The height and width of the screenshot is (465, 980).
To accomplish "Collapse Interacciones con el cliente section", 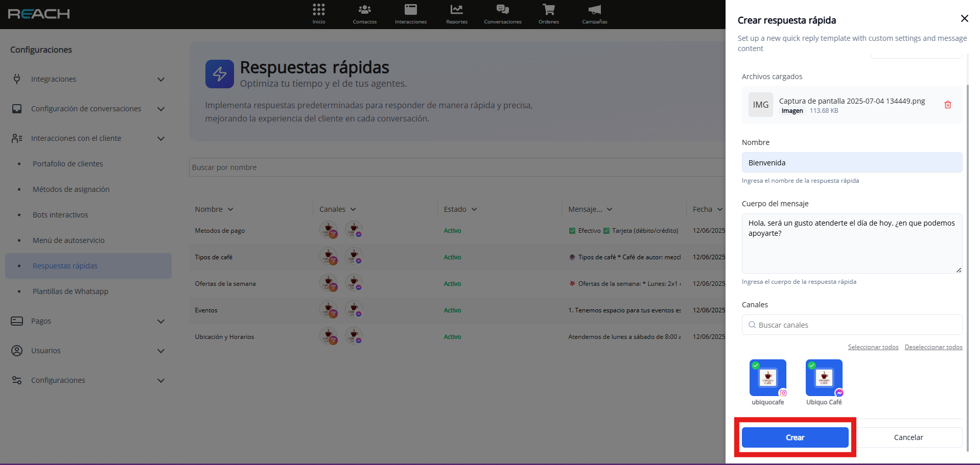I will (x=161, y=138).
